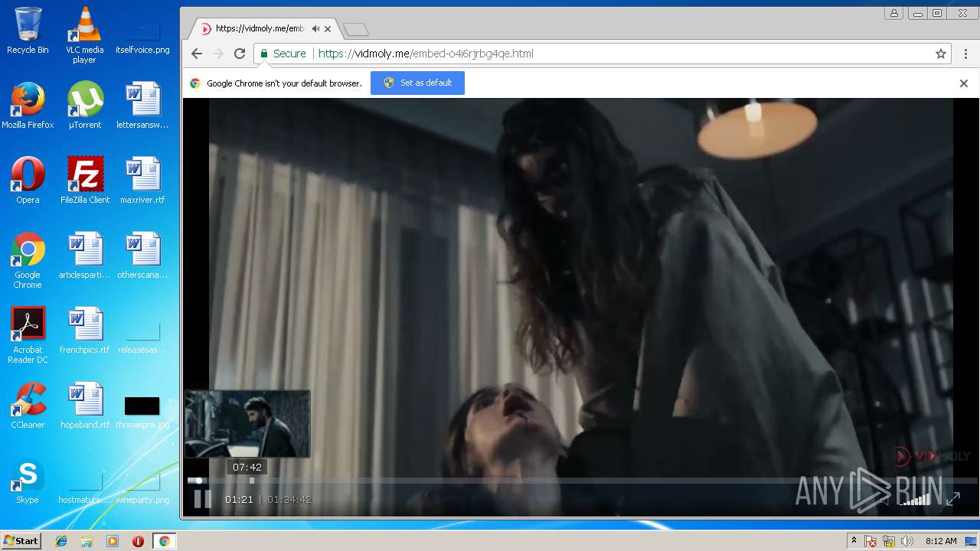980x551 pixels.
Task: Click the Show desktop button
Action: pos(971,541)
